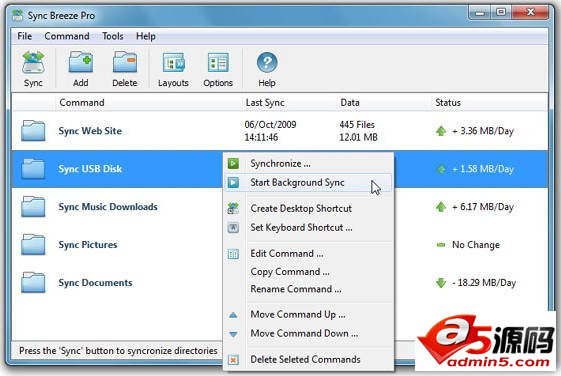561x376 pixels.
Task: Select Set Keyboard Shortcut ...
Action: (308, 228)
